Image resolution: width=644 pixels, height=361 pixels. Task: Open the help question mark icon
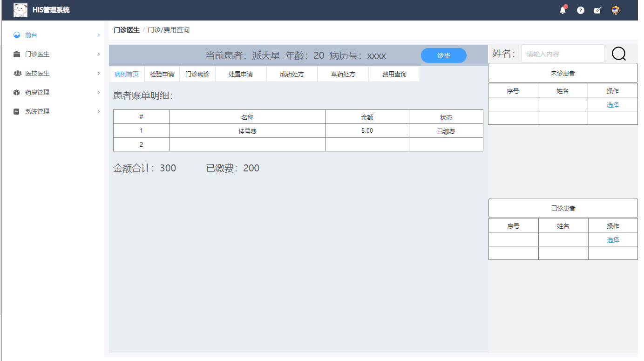pyautogui.click(x=581, y=10)
